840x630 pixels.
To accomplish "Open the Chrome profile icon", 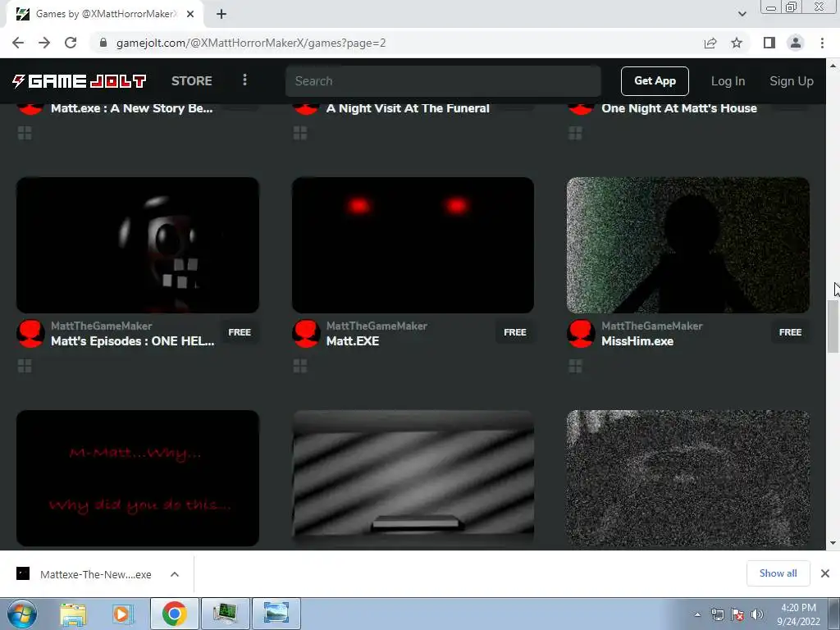I will tap(796, 43).
